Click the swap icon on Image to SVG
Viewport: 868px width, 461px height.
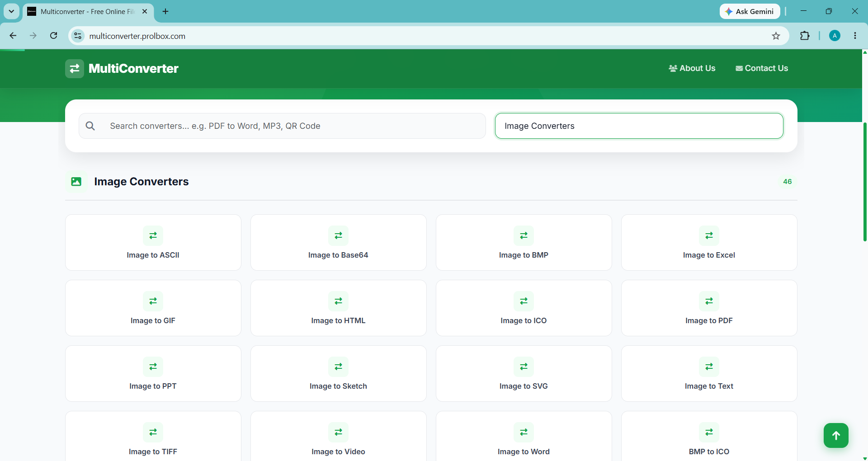(524, 367)
